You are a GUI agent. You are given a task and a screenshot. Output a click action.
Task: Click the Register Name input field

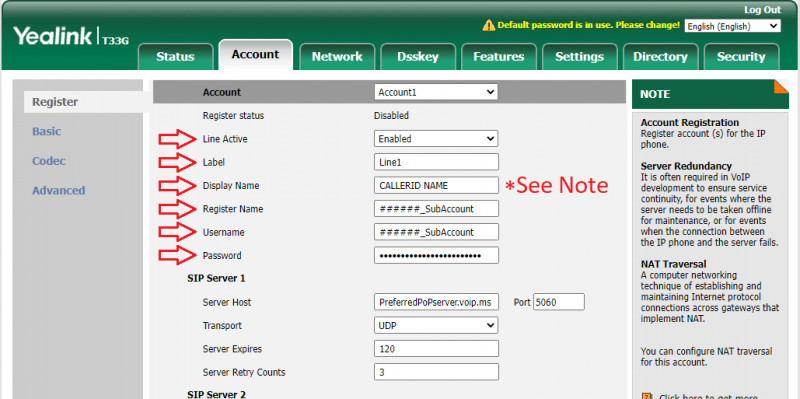tap(436, 209)
